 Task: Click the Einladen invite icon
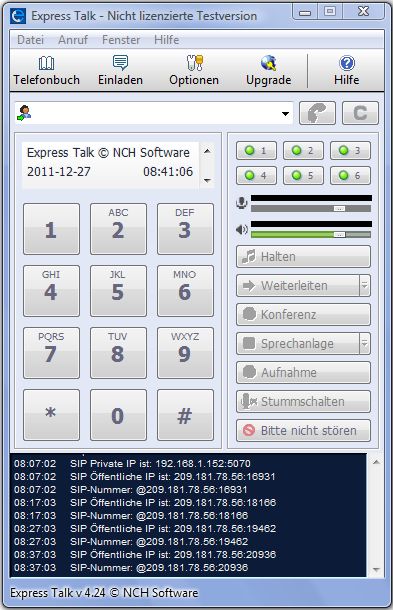pos(120,63)
